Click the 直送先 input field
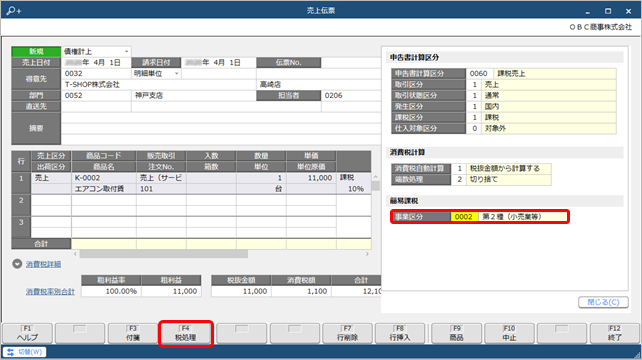The image size is (642, 360). pyautogui.click(x=96, y=106)
